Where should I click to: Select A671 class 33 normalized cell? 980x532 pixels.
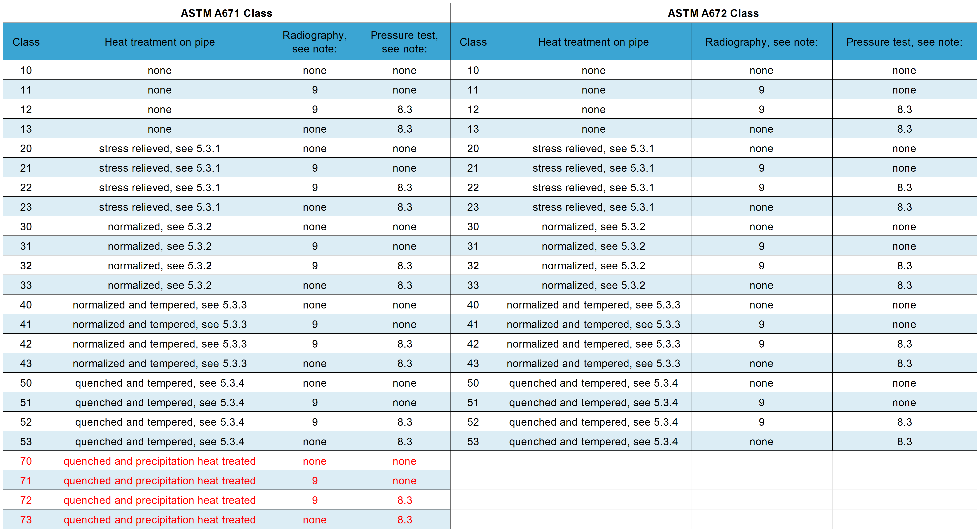(160, 285)
